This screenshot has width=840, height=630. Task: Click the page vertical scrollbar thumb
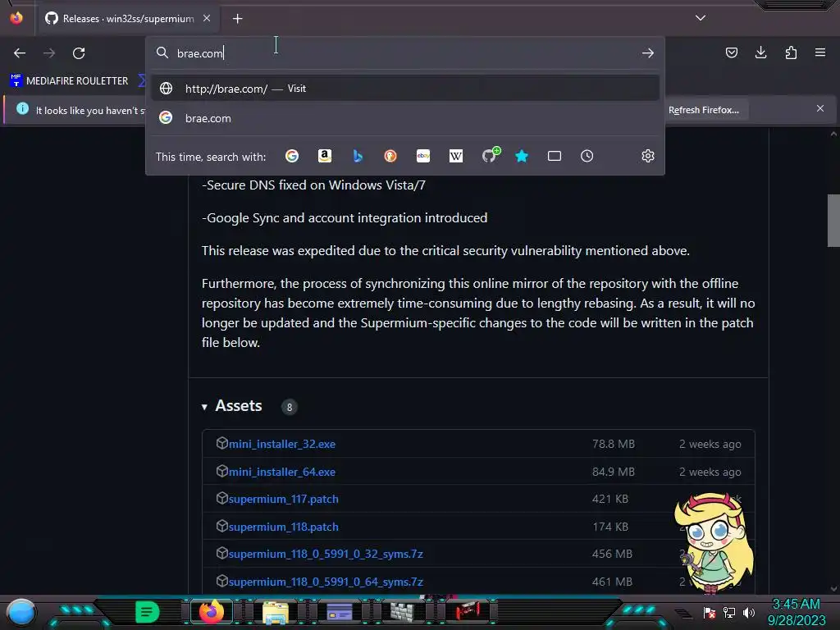pos(833,220)
